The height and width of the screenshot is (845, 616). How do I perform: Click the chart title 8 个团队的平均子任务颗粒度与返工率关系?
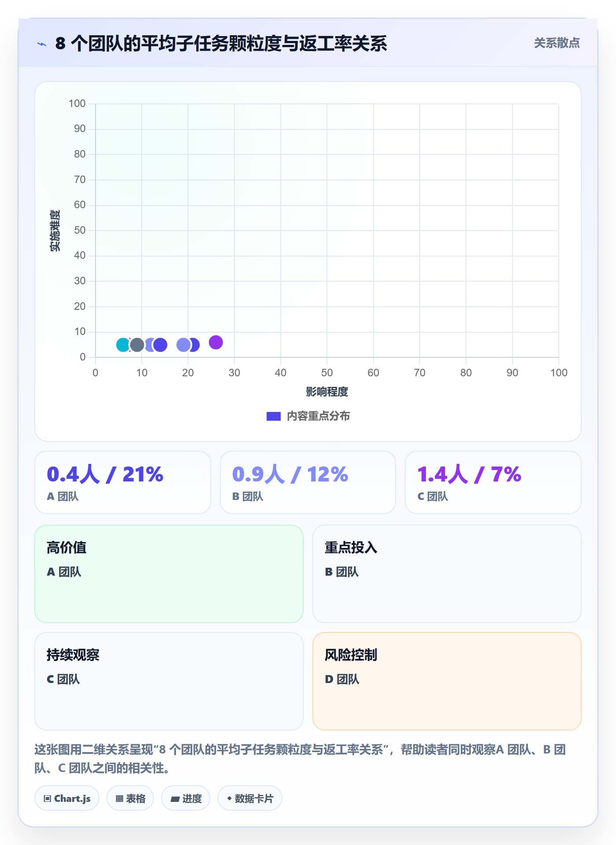click(221, 44)
